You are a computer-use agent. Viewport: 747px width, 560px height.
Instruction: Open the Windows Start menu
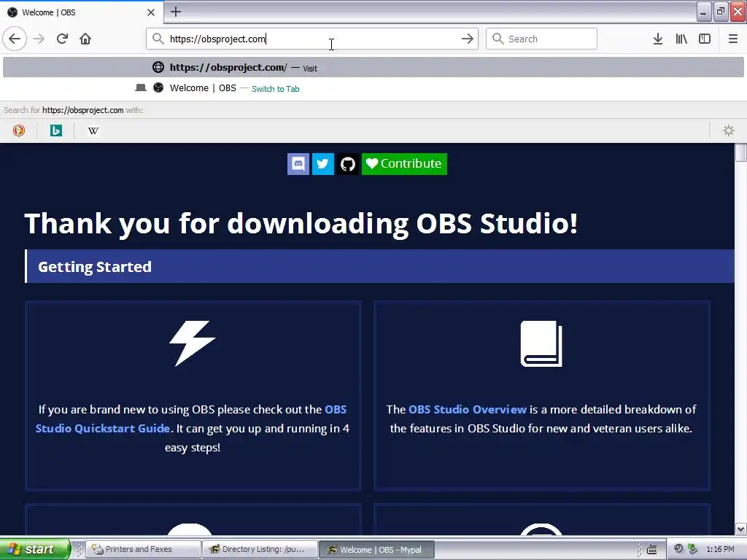(x=35, y=549)
